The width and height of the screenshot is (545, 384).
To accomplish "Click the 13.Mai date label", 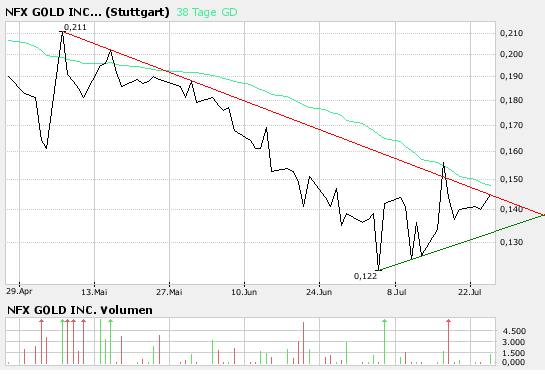I will tap(94, 292).
